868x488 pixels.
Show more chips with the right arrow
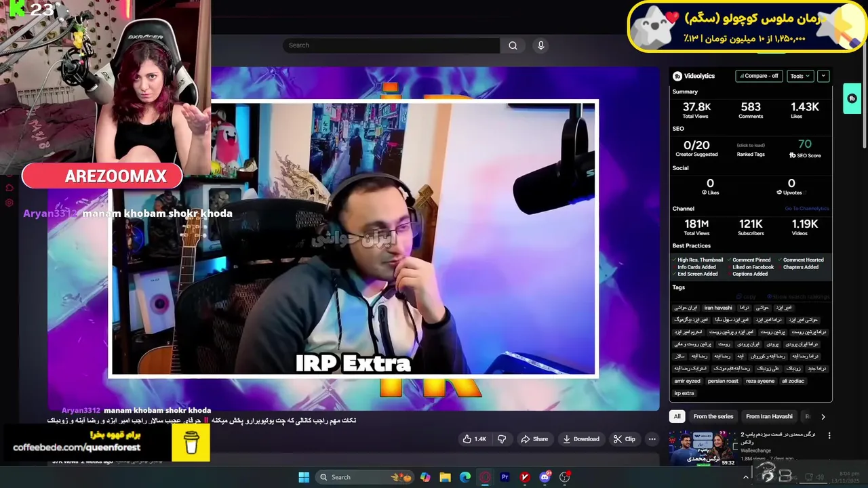[823, 416]
